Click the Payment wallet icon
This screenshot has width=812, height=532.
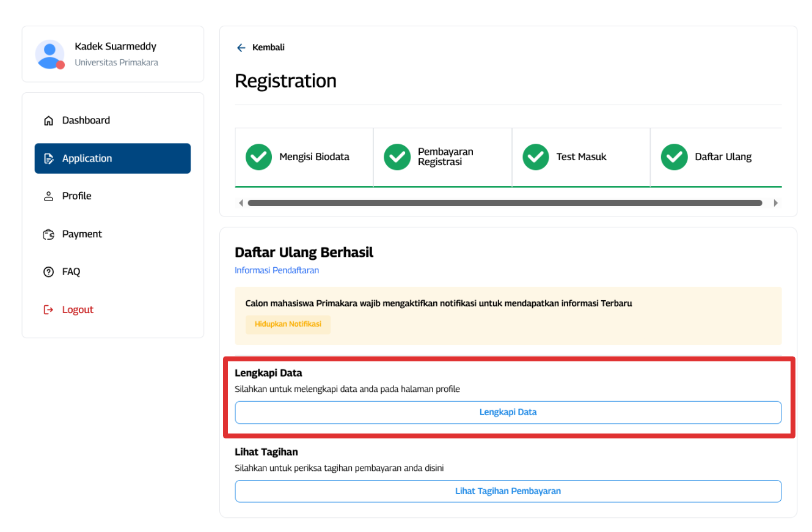(x=49, y=235)
